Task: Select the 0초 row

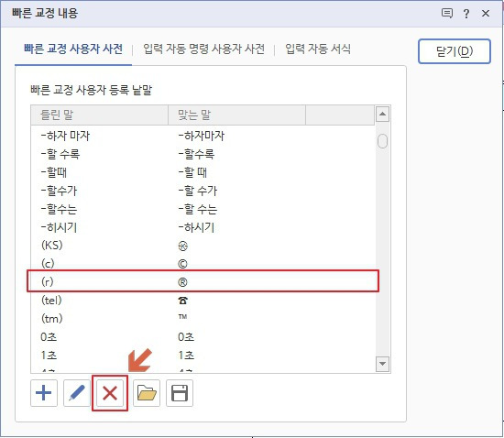Action: pos(203,337)
